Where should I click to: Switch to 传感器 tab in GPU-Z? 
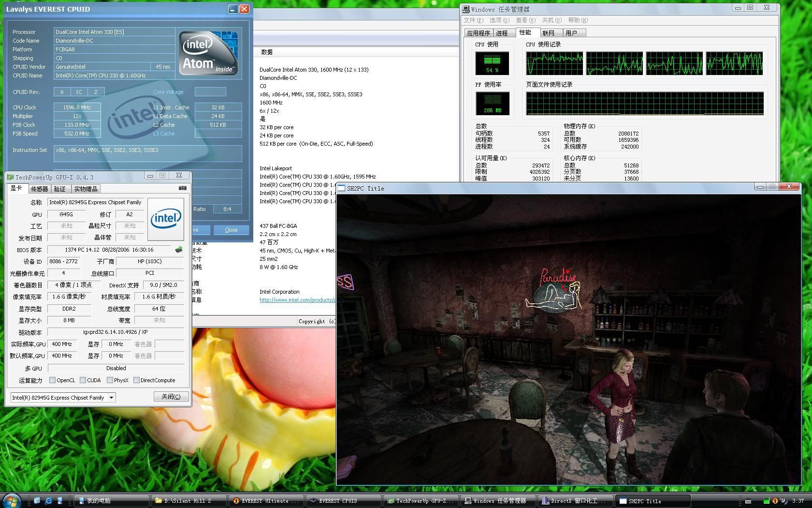coord(39,189)
